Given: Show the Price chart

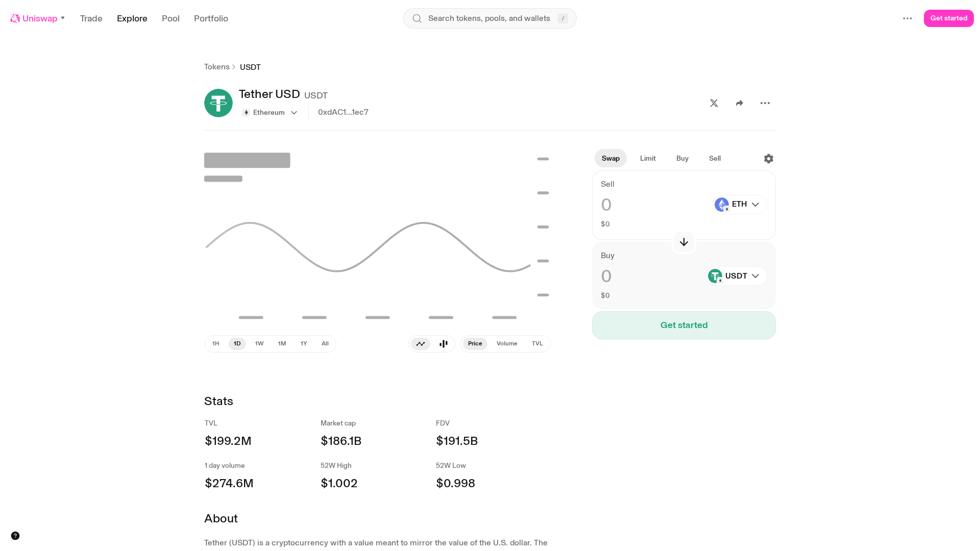Looking at the screenshot, I should 475,344.
